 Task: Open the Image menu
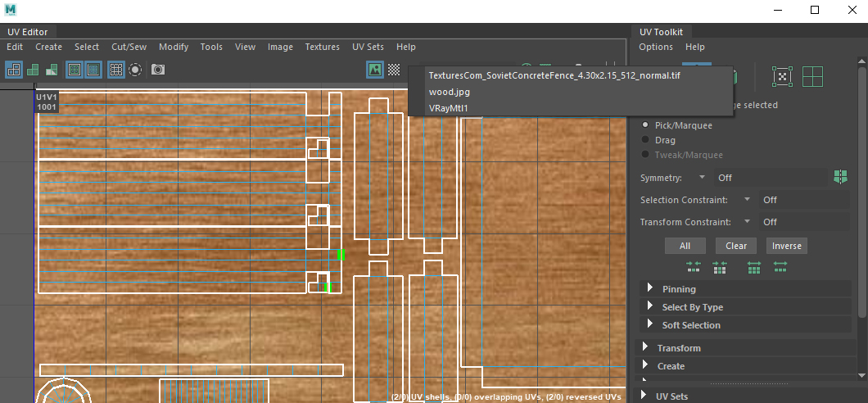pyautogui.click(x=281, y=47)
